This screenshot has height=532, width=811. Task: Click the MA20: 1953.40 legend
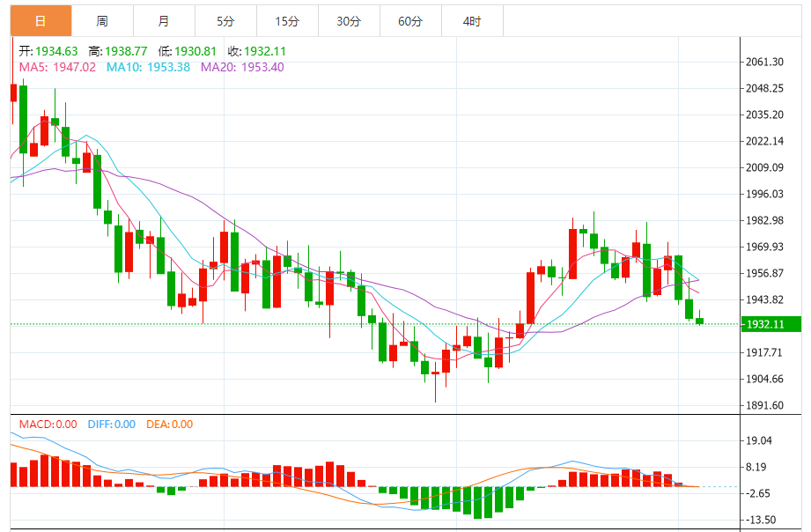point(242,67)
